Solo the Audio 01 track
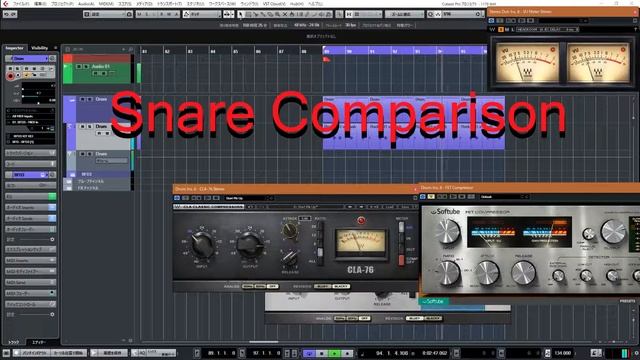The height and width of the screenshot is (360, 640). click(x=86, y=67)
